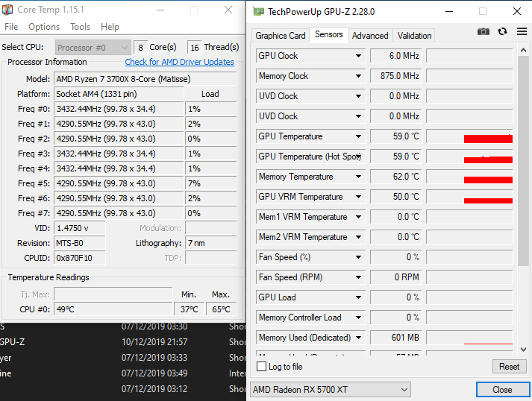Open the Memory Temperature sensor dropdown
The image size is (532, 401).
click(x=358, y=177)
